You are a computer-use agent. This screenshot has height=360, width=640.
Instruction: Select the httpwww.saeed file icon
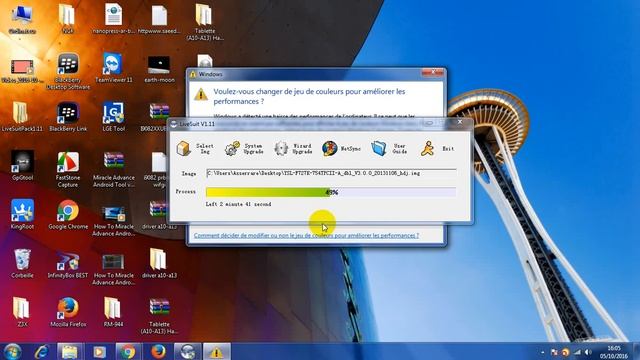point(159,19)
